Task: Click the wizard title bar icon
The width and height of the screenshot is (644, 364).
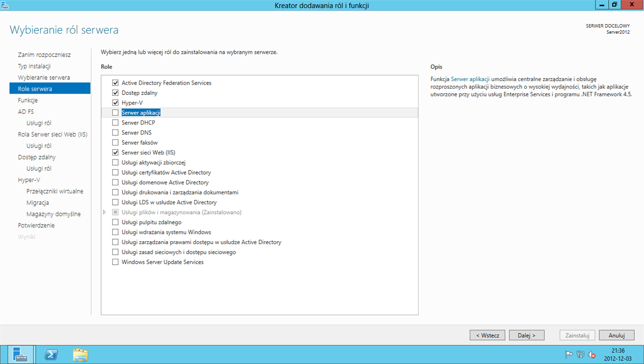Action: (5, 5)
